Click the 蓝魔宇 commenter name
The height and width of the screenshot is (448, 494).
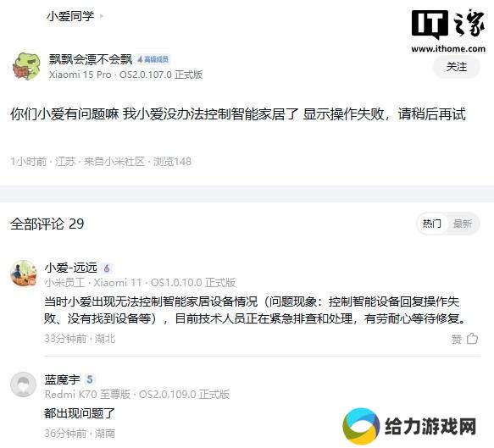point(63,379)
